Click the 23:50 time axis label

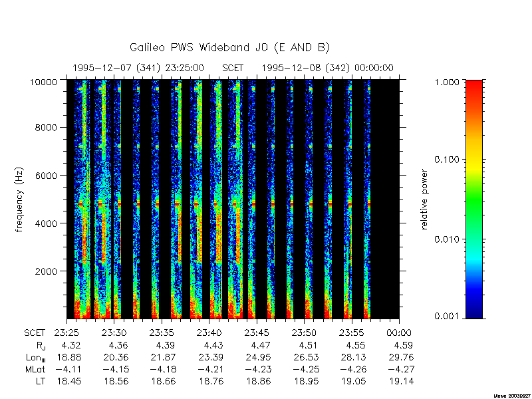305,332
